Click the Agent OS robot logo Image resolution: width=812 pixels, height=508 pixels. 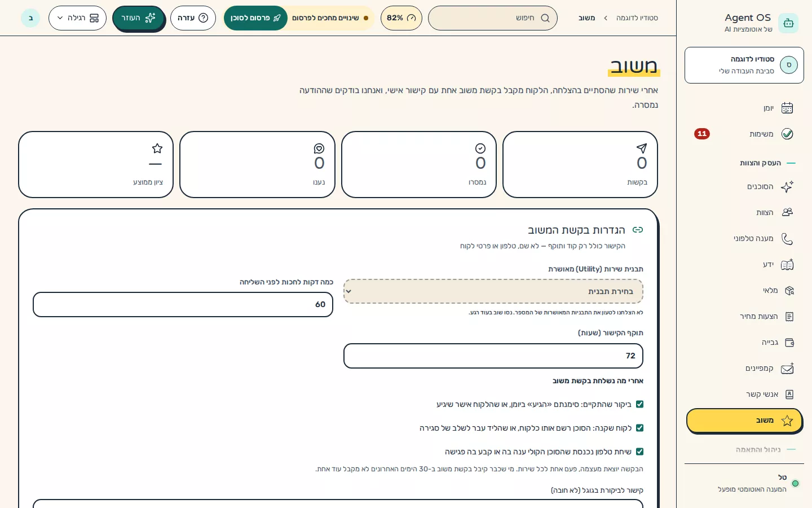point(788,23)
